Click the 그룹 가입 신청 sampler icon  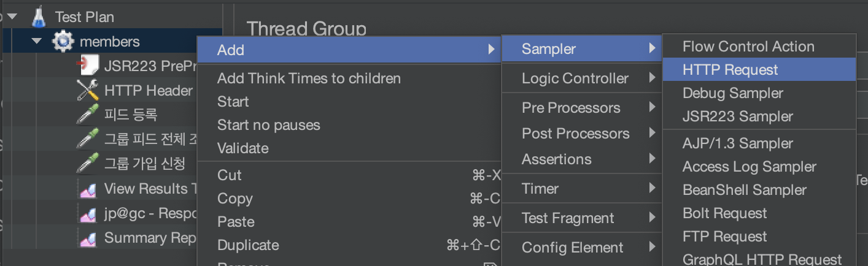tap(88, 164)
